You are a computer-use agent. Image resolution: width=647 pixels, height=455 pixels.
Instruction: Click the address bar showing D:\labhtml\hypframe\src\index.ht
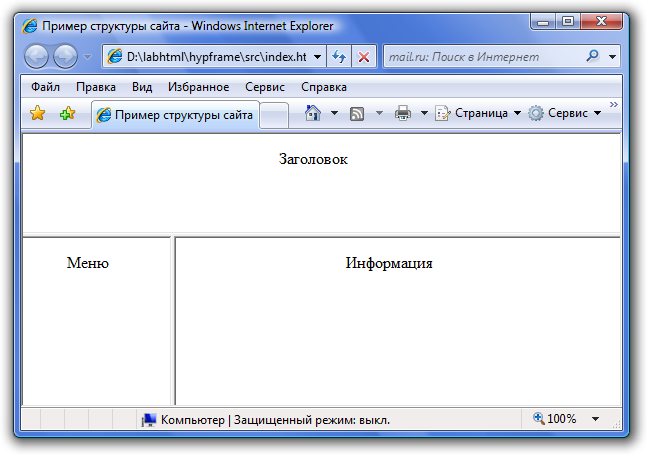click(x=214, y=57)
